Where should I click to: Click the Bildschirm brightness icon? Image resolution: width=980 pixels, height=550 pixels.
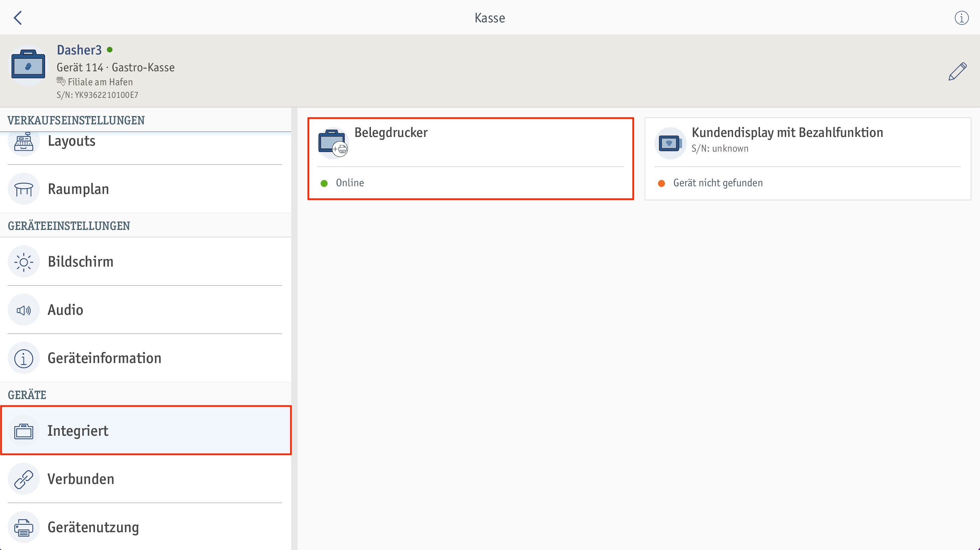pyautogui.click(x=24, y=261)
